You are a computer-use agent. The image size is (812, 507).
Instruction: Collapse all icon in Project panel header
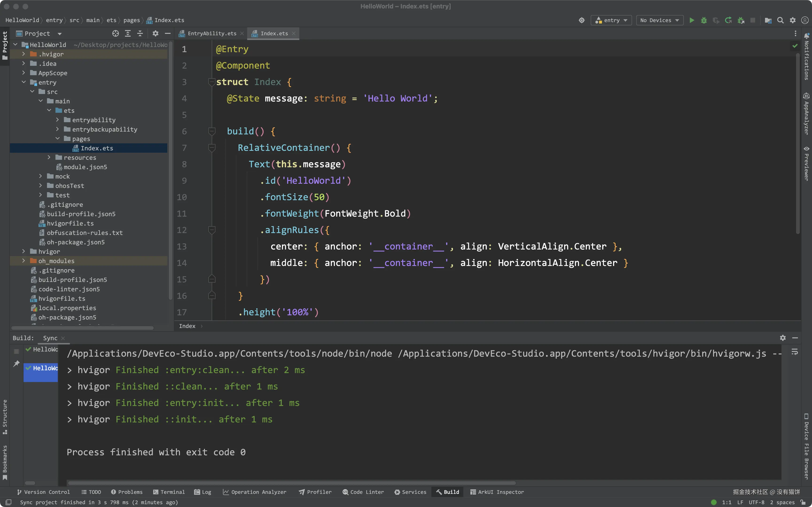(140, 34)
